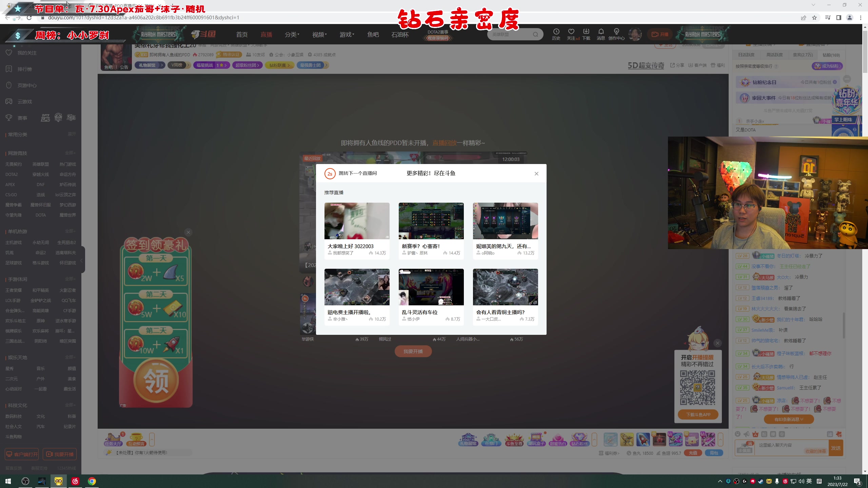Screen dimensions: 868x488
Task: Click the 消息 notification bell icon
Action: [x=600, y=34]
